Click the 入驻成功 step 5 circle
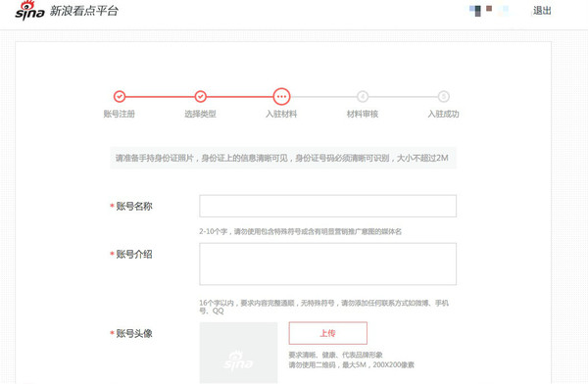The height and width of the screenshot is (384, 588). [444, 97]
